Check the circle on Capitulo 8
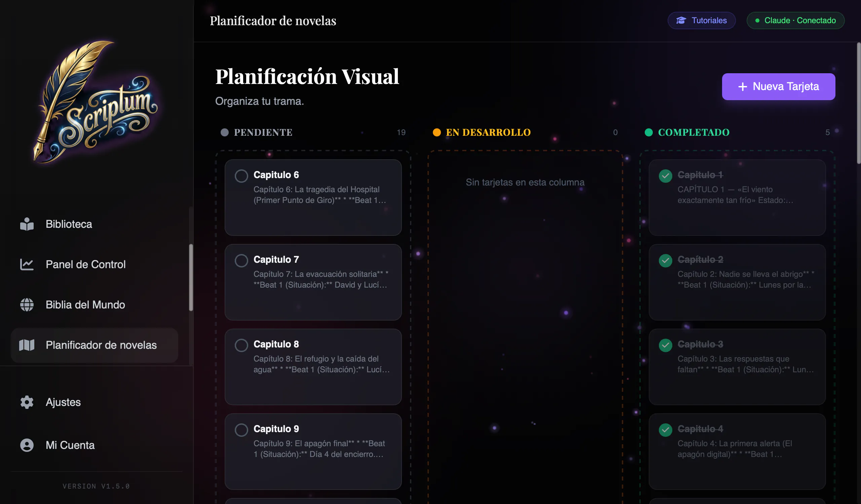861x504 pixels. coord(241,345)
